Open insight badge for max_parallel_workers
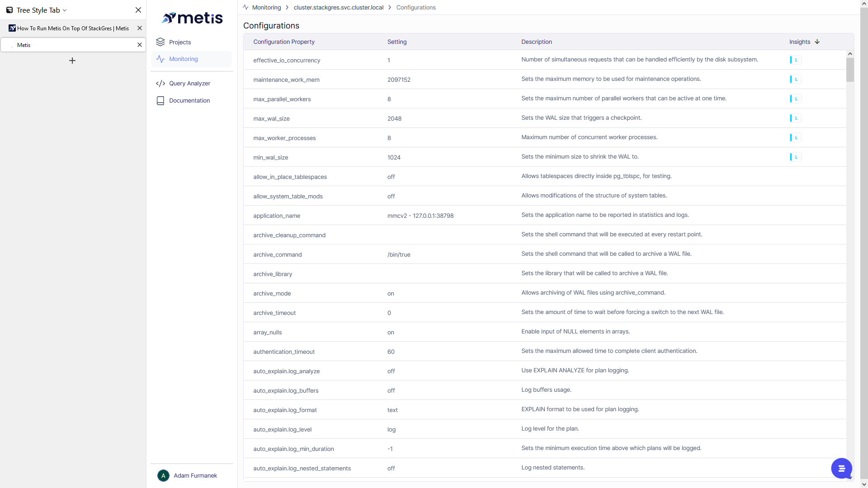This screenshot has height=488, width=868. (x=795, y=99)
